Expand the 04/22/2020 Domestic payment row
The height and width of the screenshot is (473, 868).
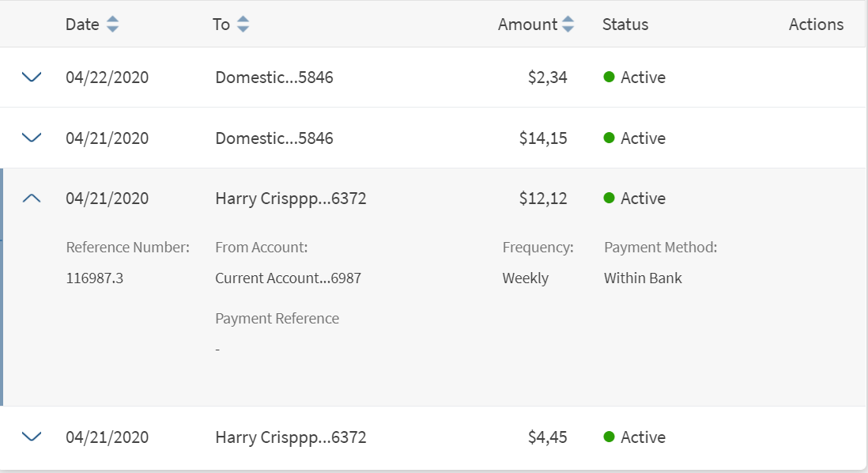32,78
